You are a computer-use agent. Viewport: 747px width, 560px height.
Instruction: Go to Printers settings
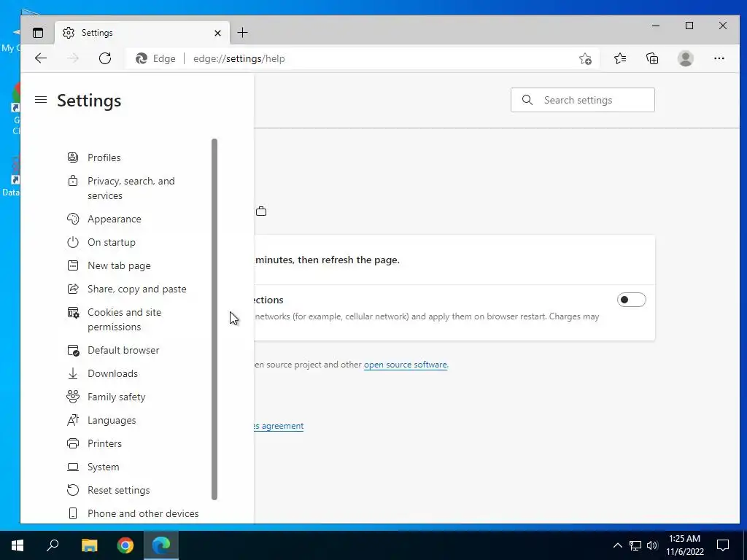(104, 443)
